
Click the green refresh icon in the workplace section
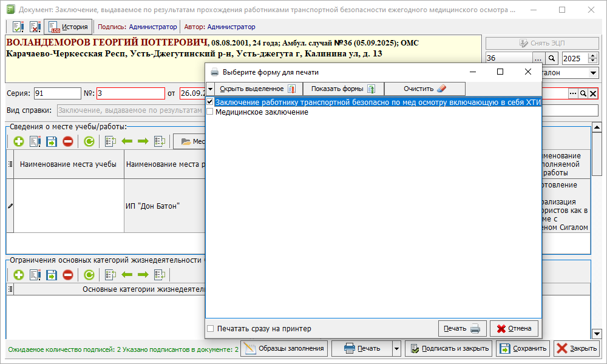click(x=89, y=141)
